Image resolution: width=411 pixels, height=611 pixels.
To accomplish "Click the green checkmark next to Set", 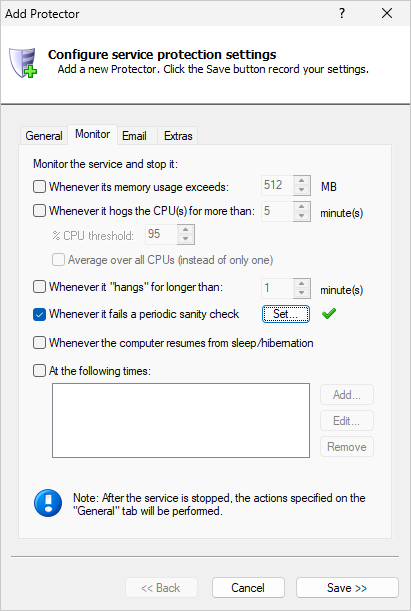I will 329,313.
